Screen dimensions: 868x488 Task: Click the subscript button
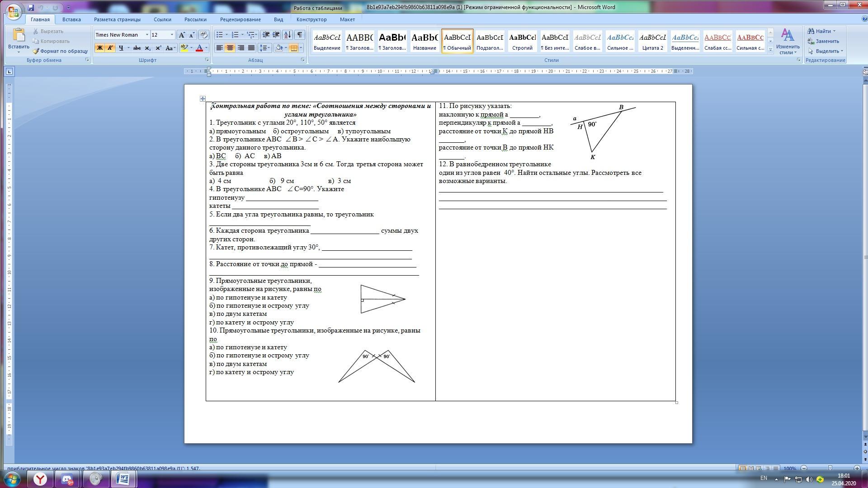tap(147, 48)
